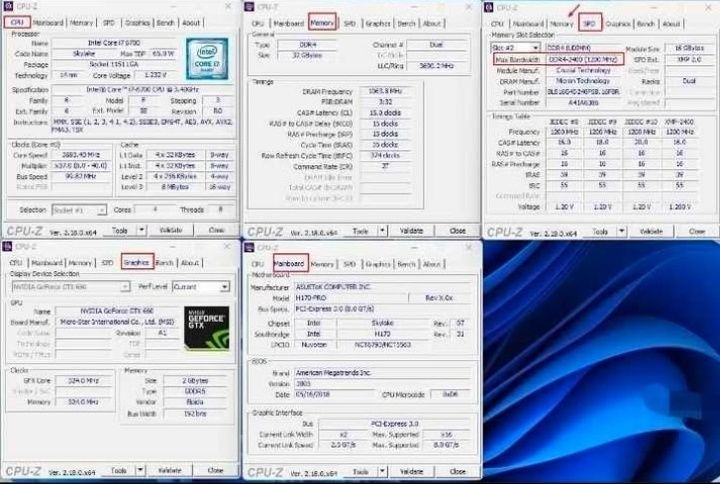The height and width of the screenshot is (484, 720).
Task: Switch to the SPD tab in the Mainboard window
Action: (x=349, y=265)
